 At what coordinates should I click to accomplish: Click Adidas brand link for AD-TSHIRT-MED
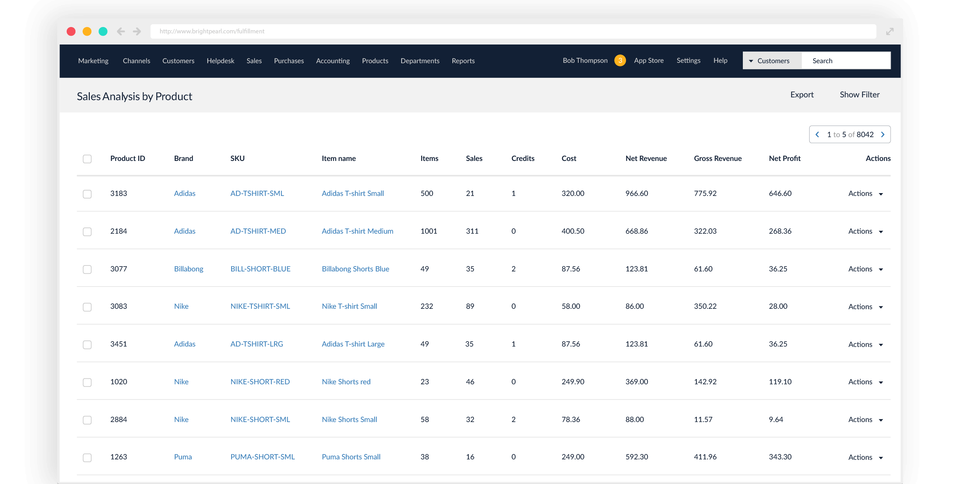pos(184,231)
